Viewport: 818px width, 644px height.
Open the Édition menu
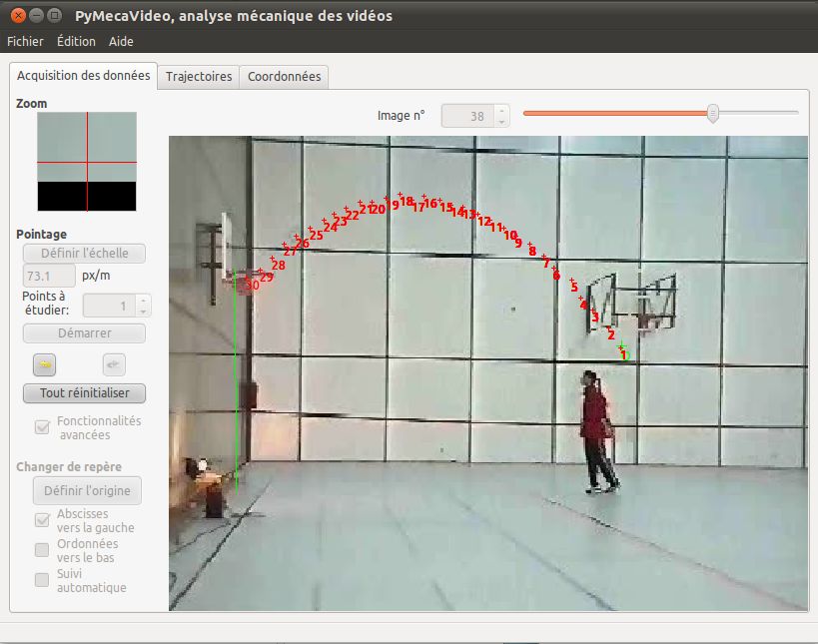76,42
